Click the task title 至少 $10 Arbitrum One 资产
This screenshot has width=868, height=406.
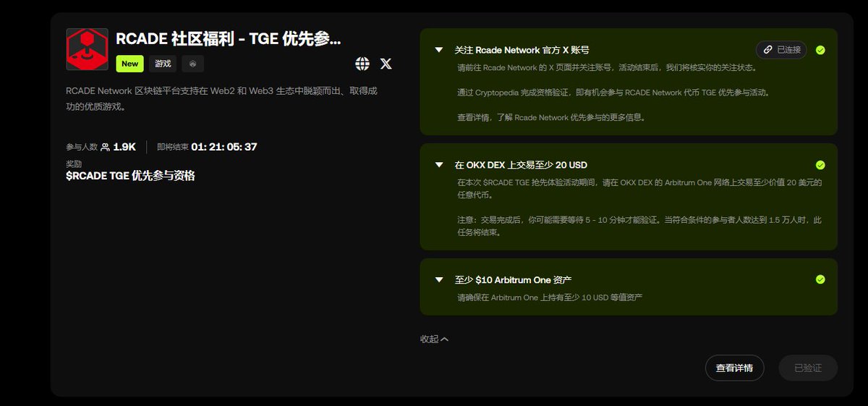(514, 279)
